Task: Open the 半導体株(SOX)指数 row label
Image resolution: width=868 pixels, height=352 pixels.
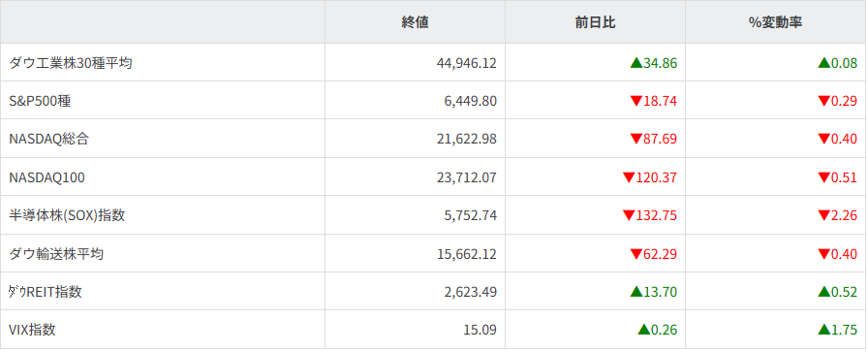Action: (x=67, y=215)
